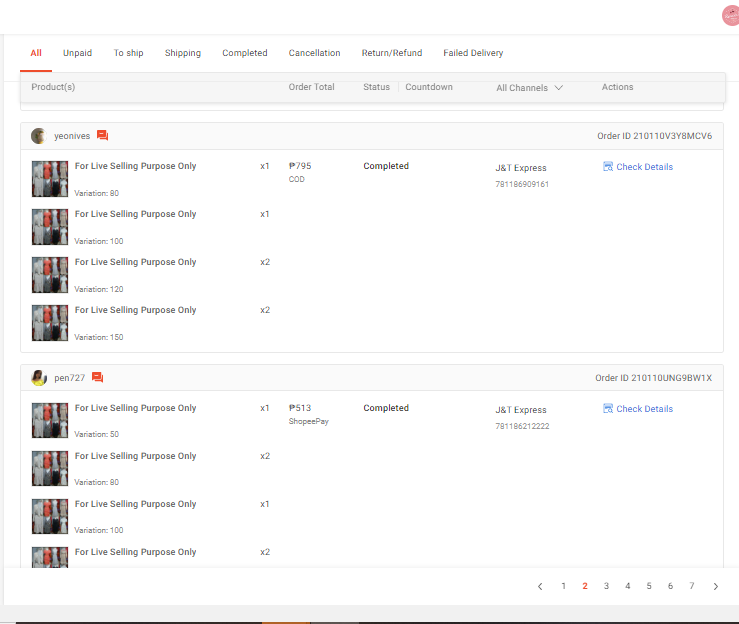Viewport: 739px width, 624px height.
Task: Click pen727 product thumbnail Variation 50
Action: tap(50, 421)
